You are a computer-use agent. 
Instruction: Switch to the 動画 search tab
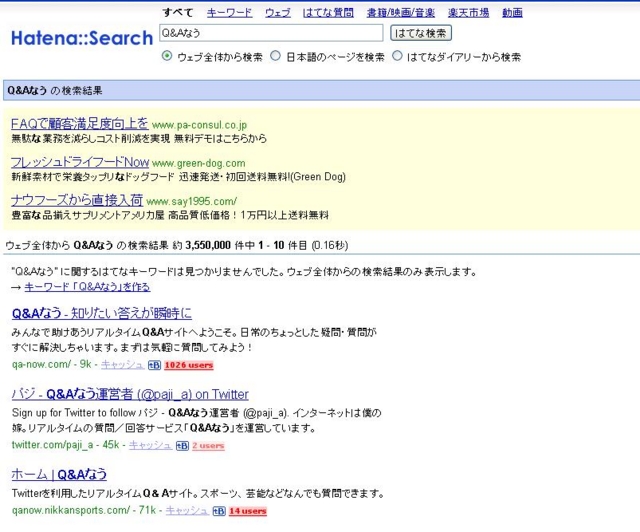point(513,13)
